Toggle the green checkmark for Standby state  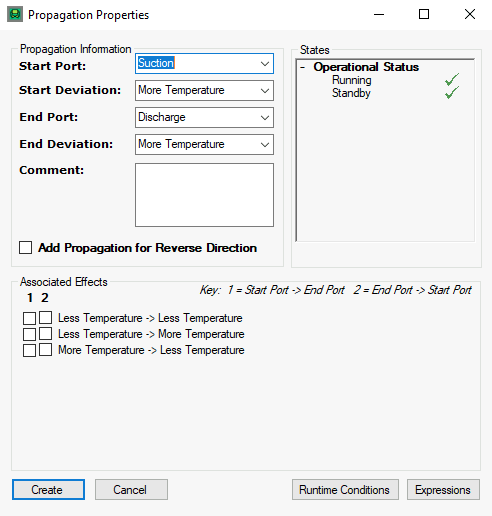[452, 93]
